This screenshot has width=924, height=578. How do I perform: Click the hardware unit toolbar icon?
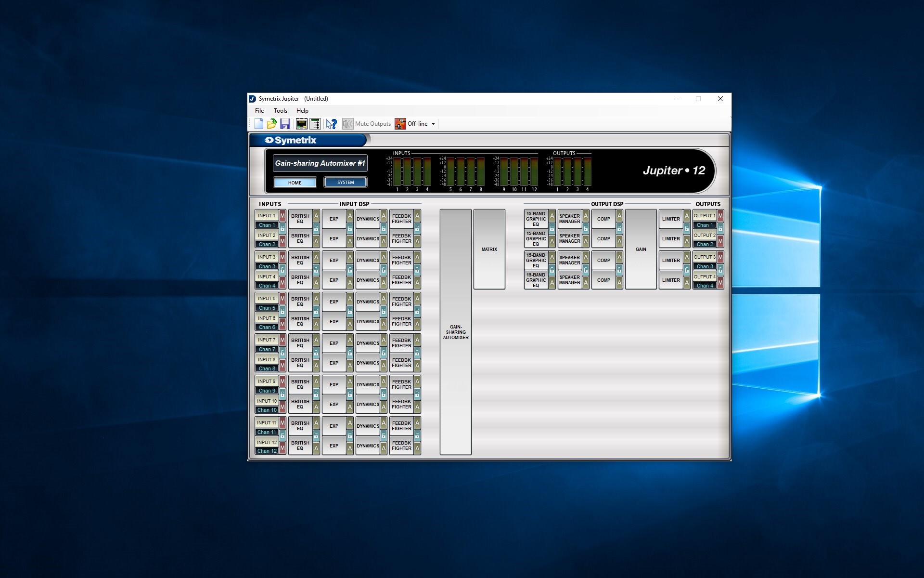(x=315, y=124)
